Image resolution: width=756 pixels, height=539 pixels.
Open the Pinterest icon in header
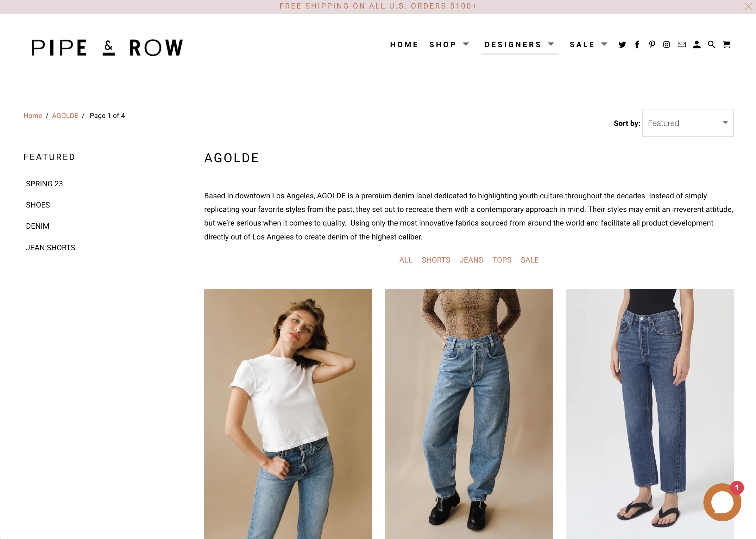tap(652, 45)
